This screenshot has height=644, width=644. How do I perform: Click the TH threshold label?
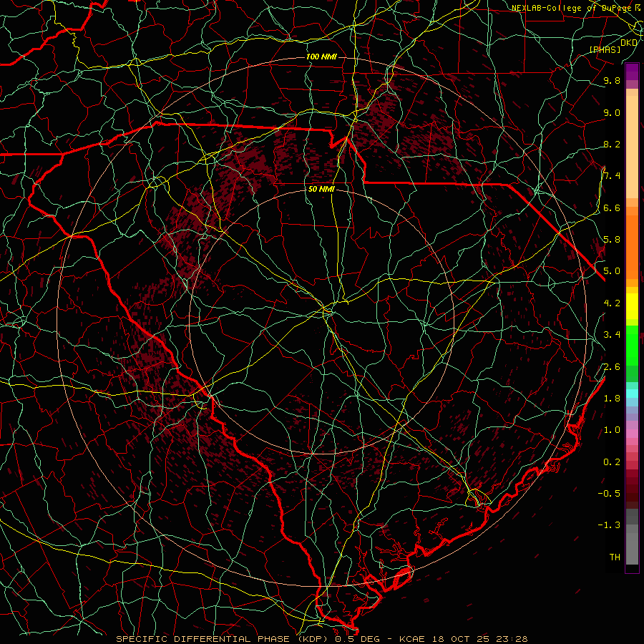[615, 557]
